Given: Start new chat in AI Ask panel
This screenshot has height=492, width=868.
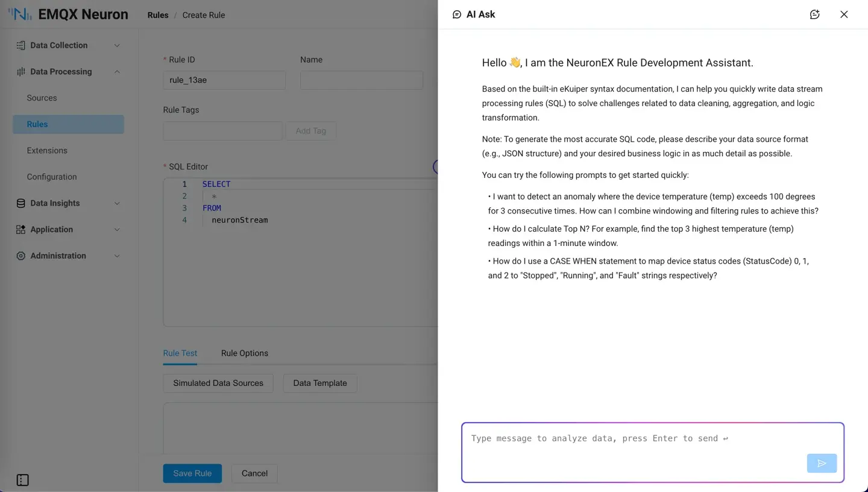Looking at the screenshot, I should pos(814,14).
